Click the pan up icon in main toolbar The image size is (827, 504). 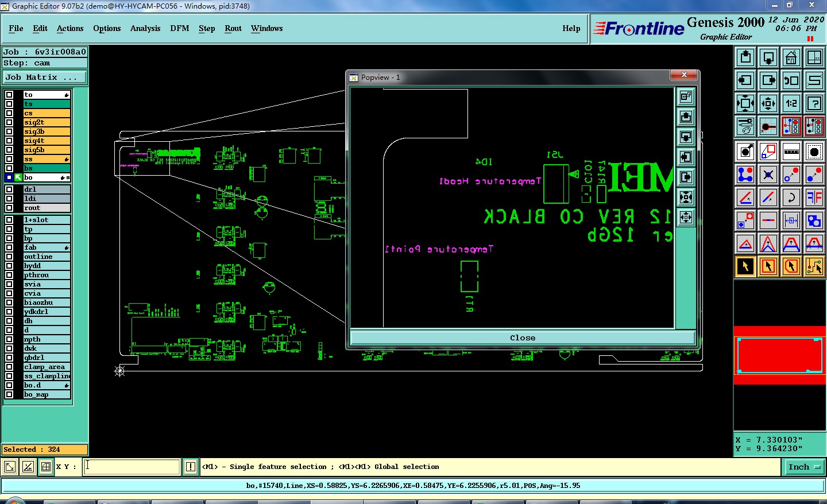[745, 57]
